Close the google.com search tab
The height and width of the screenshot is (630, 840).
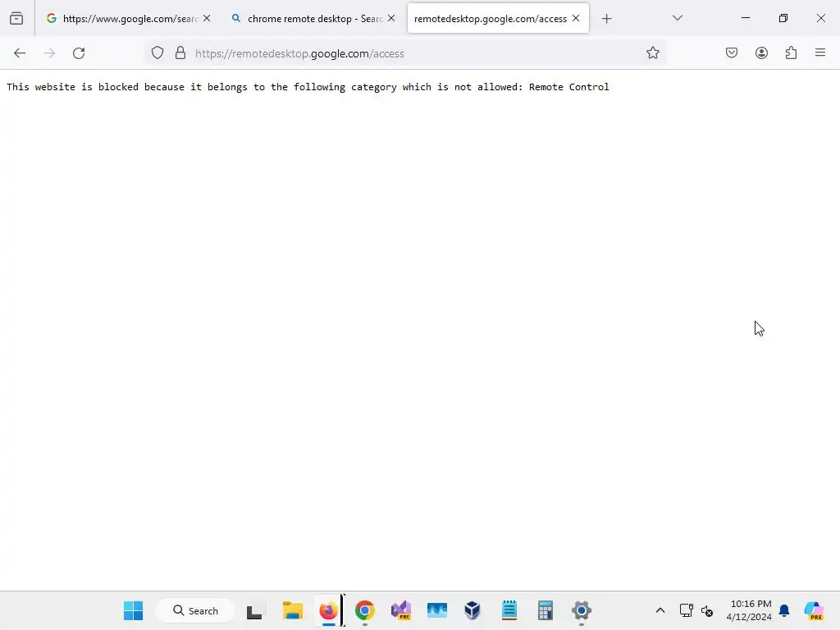click(x=207, y=18)
